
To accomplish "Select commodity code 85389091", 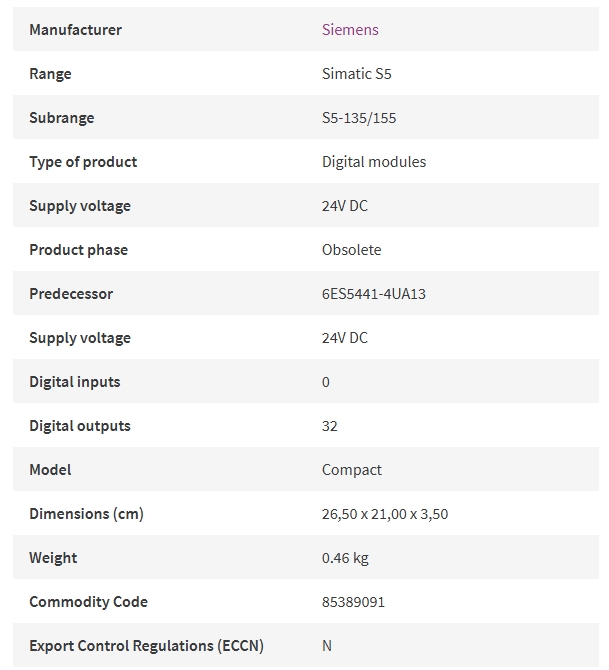I will 353,602.
